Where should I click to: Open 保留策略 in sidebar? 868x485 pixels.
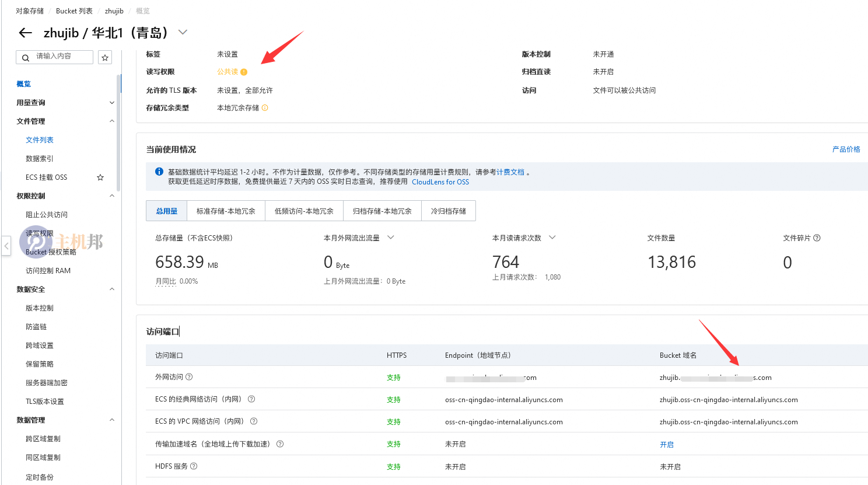click(x=40, y=364)
